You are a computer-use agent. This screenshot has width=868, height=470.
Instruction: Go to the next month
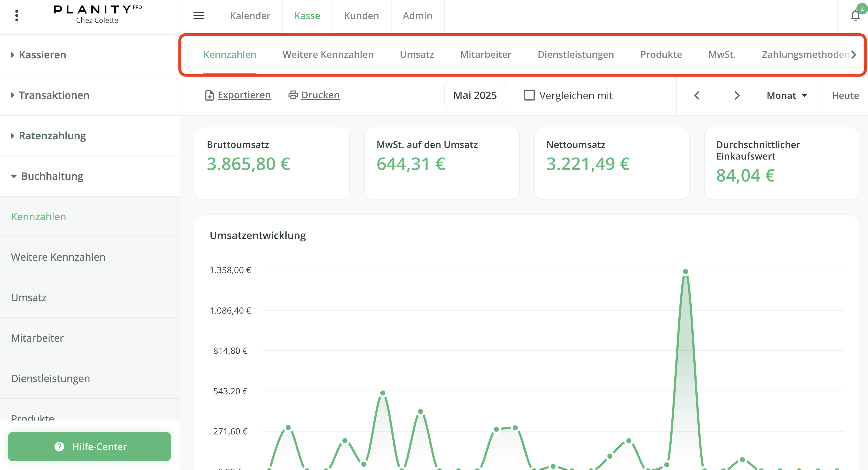point(737,95)
